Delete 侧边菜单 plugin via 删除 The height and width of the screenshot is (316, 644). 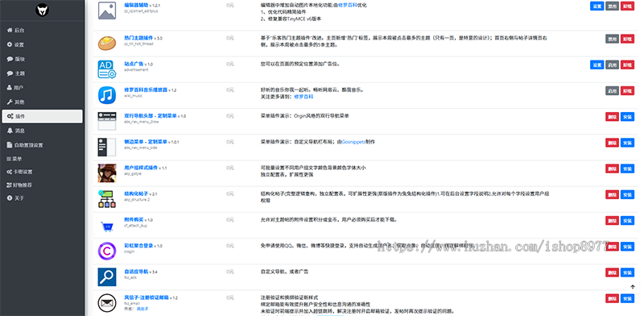[x=612, y=143]
